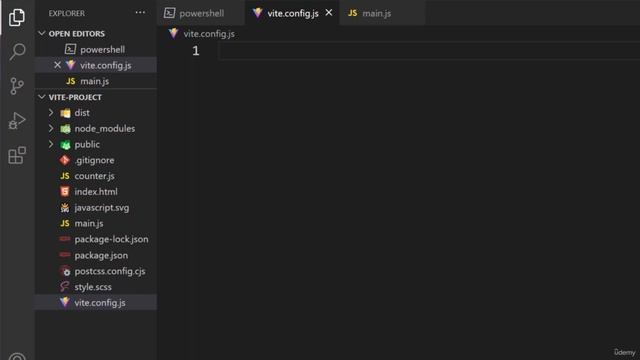The height and width of the screenshot is (360, 640).
Task: Select the vite.config.js editor tab
Action: click(292, 13)
